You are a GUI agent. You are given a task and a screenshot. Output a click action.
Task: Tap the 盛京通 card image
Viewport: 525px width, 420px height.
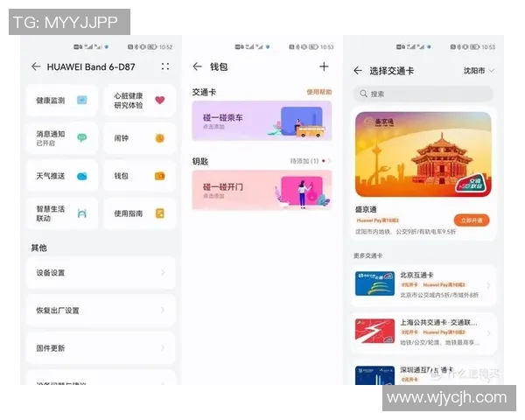[x=423, y=154]
